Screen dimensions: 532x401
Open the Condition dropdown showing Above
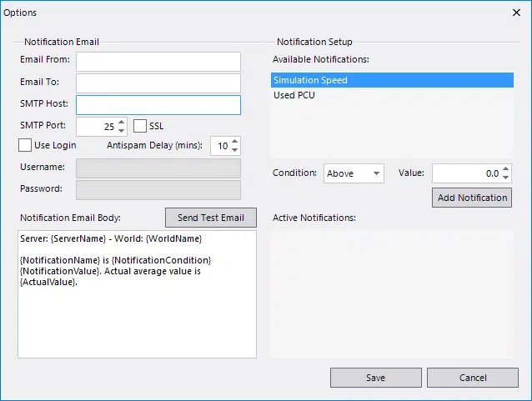[x=354, y=173]
